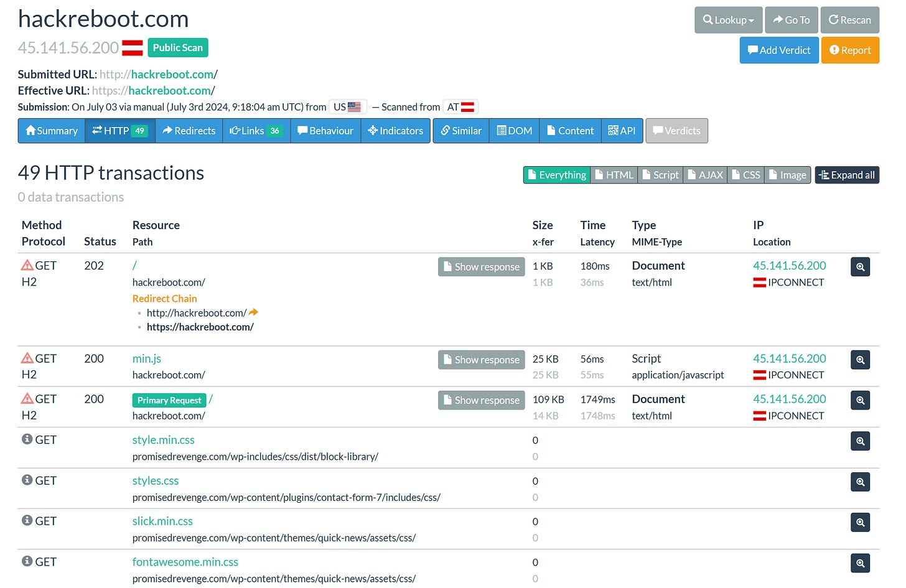Click warning triangle icon in min.js row
Screen dimensions: 906x588
(27, 358)
